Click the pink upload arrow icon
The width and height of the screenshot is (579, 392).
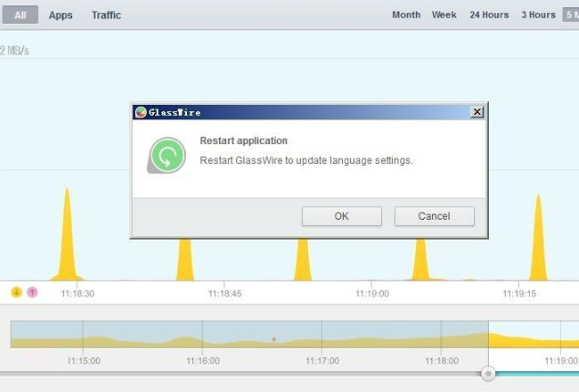click(x=32, y=293)
